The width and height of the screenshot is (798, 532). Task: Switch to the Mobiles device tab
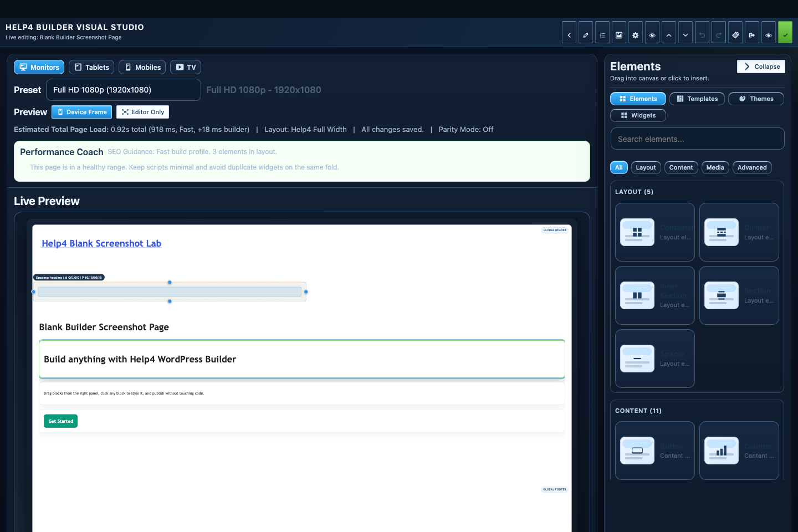pos(142,67)
